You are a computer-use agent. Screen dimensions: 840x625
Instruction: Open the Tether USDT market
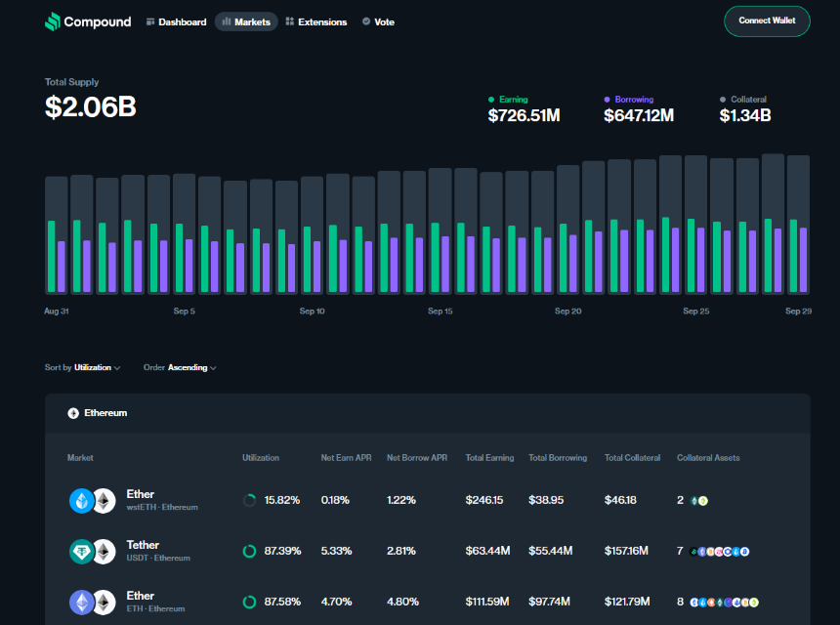pyautogui.click(x=428, y=551)
